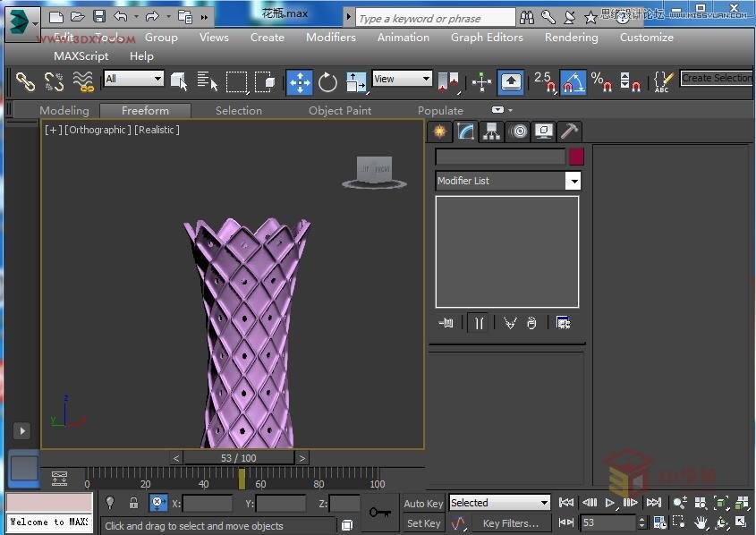The width and height of the screenshot is (756, 535).
Task: Click Configure Modifier Sets icon
Action: (563, 323)
